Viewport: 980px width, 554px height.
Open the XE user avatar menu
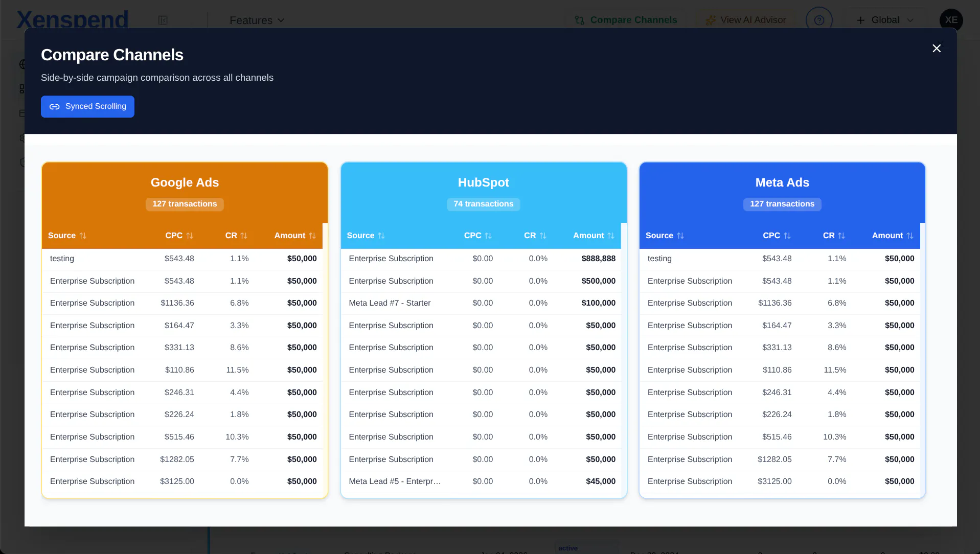coord(951,20)
